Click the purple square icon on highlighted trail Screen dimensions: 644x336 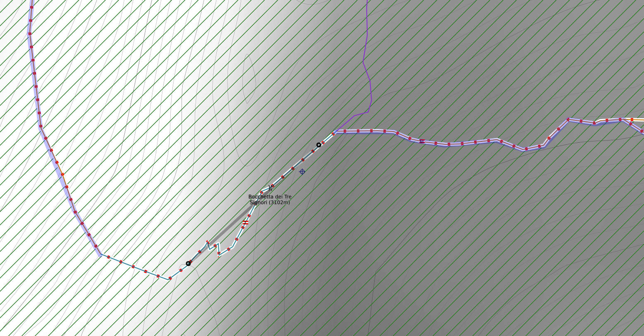pyautogui.click(x=422, y=141)
